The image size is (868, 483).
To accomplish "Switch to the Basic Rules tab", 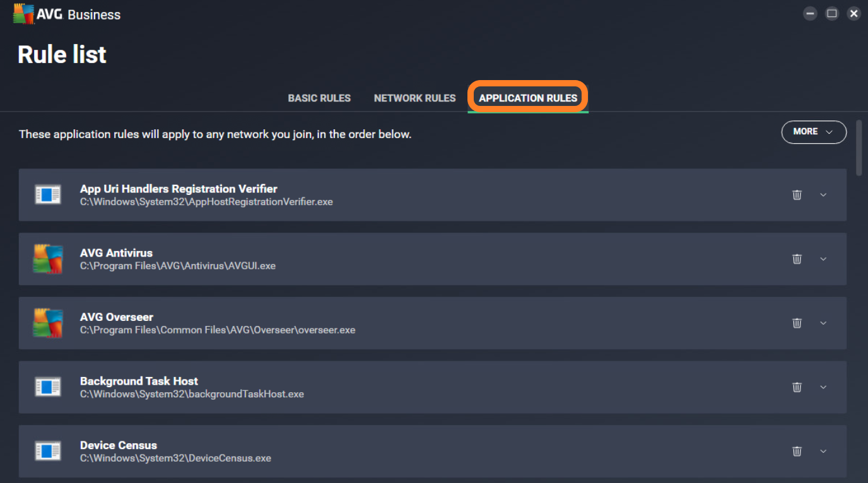I will [319, 98].
